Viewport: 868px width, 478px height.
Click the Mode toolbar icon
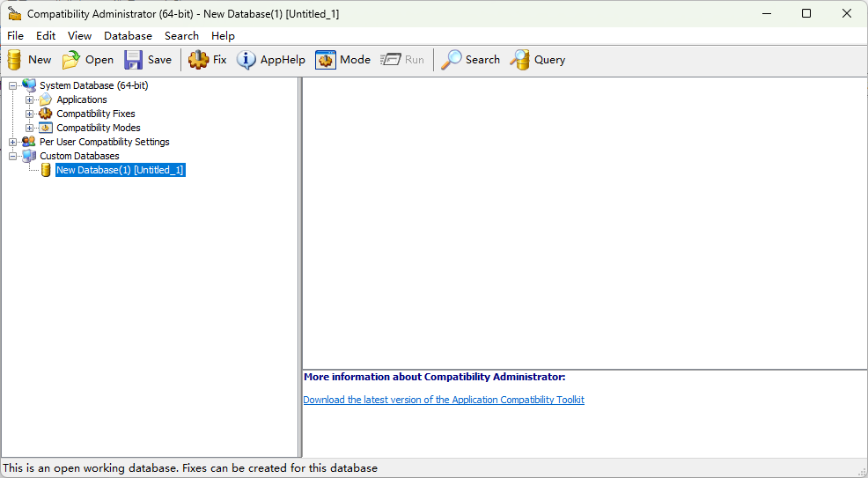[326, 60]
